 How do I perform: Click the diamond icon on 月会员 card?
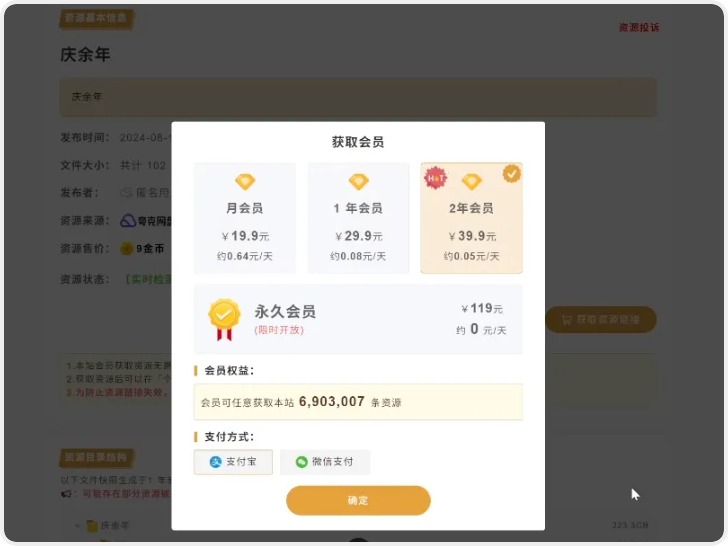coord(245,181)
